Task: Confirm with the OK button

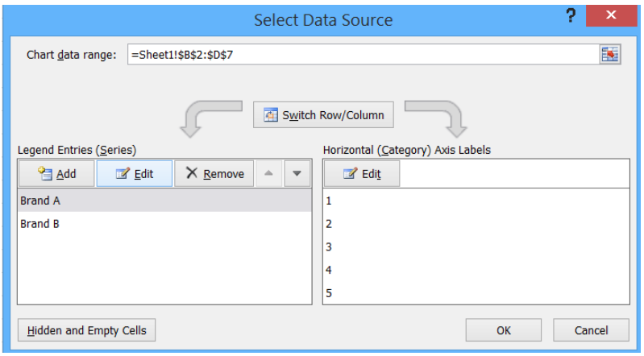Action: click(504, 330)
